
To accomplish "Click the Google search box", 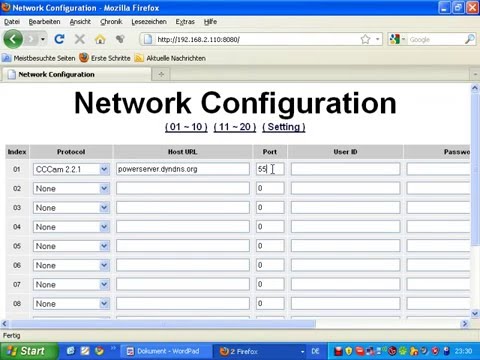I will [435, 39].
